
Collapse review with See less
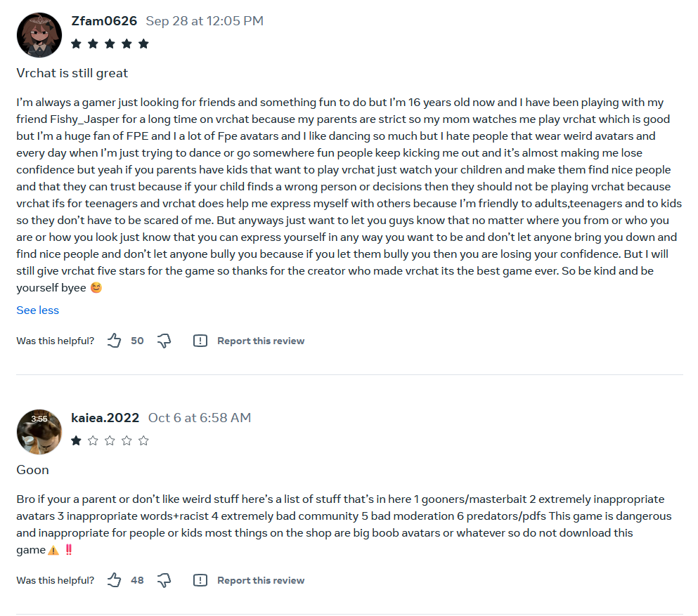click(x=38, y=310)
